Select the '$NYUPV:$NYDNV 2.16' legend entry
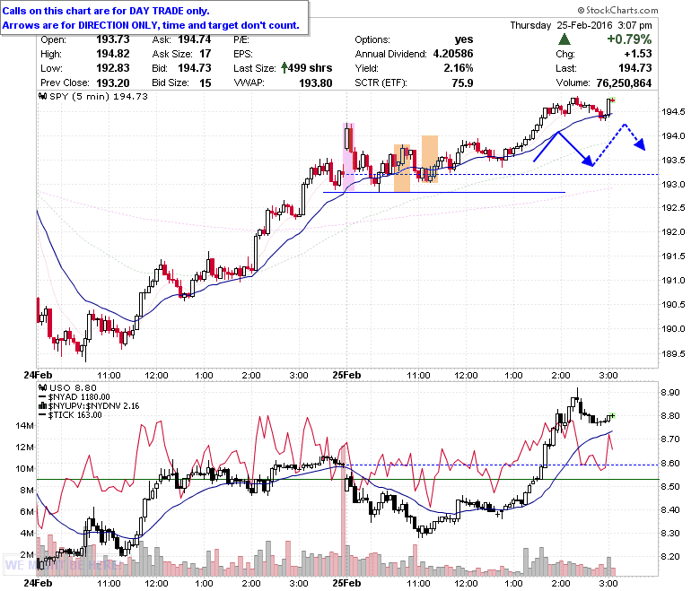This screenshot has height=591, width=700. coord(93,406)
